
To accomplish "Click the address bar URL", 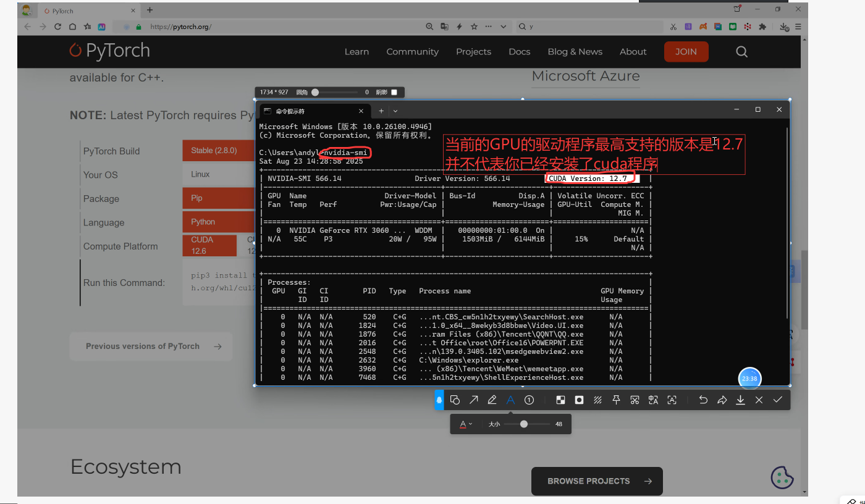I will (180, 27).
